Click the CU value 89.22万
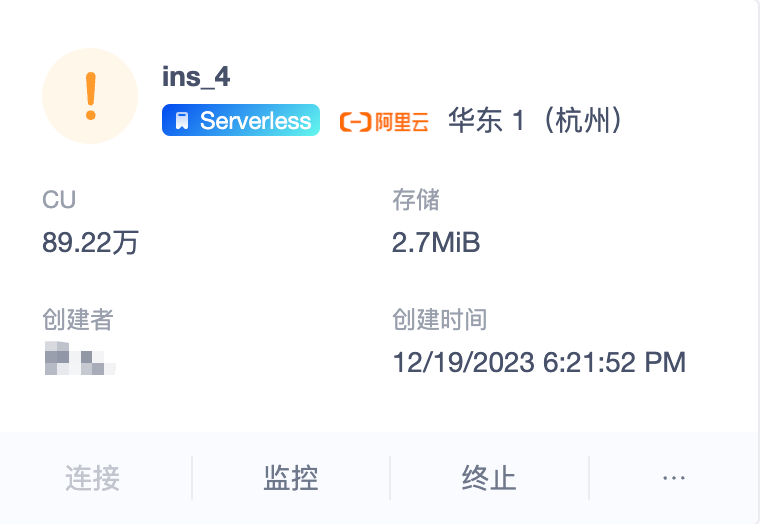 click(x=90, y=242)
